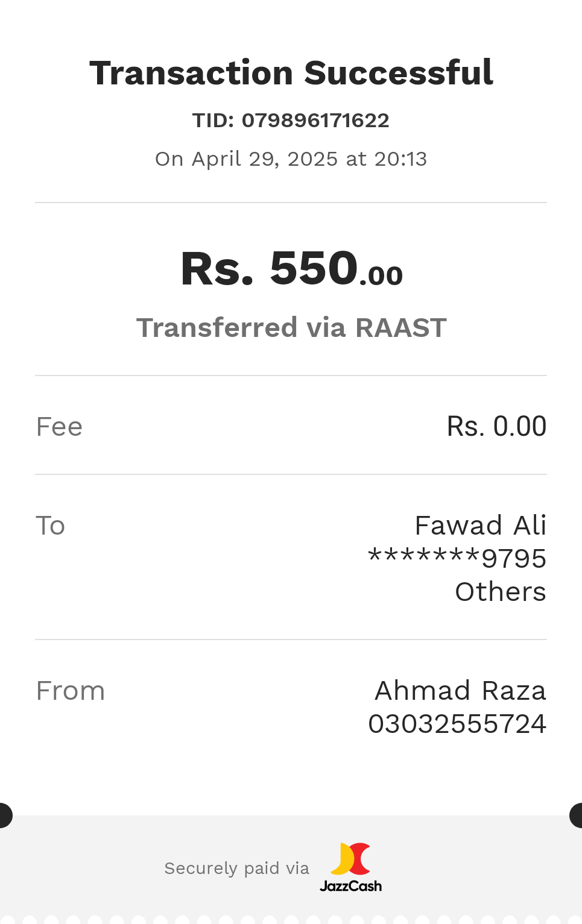Click the JazzCash wordmark text

click(x=350, y=886)
